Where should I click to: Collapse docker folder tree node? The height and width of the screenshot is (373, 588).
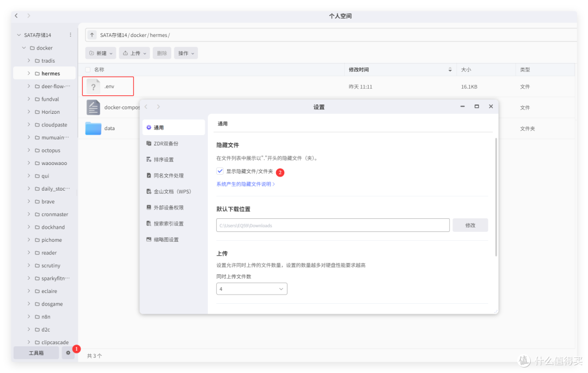point(24,48)
